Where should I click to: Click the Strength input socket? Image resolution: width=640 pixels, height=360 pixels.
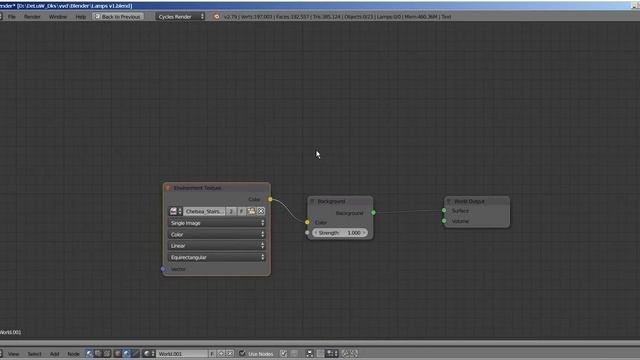point(307,233)
